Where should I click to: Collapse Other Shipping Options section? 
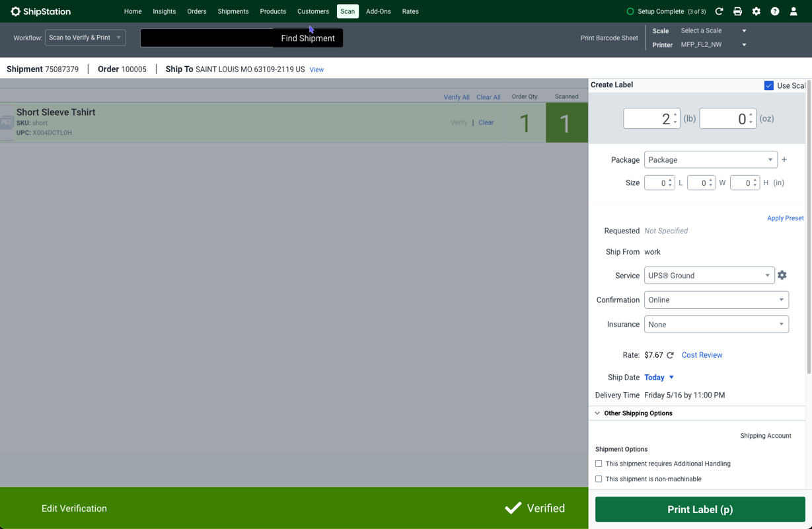pyautogui.click(x=597, y=413)
